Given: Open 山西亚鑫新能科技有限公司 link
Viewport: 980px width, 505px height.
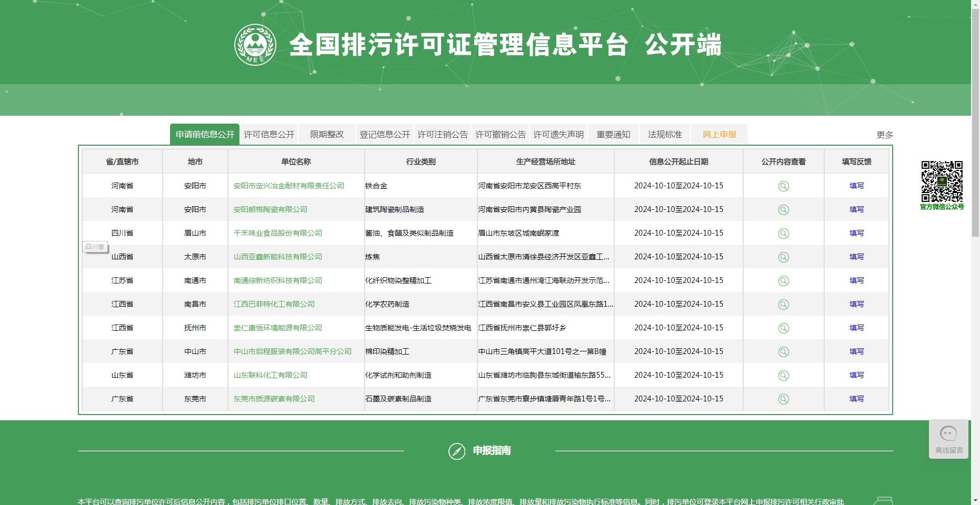Looking at the screenshot, I should point(278,257).
